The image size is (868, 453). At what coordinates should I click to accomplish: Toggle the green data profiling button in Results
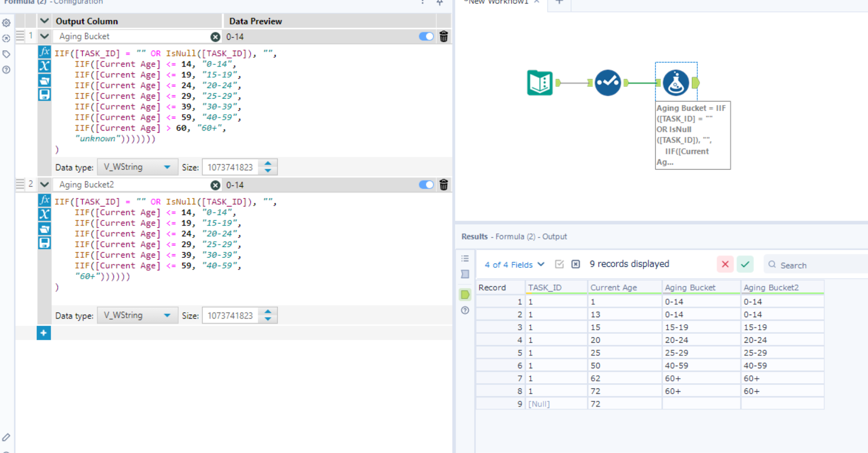pyautogui.click(x=465, y=294)
